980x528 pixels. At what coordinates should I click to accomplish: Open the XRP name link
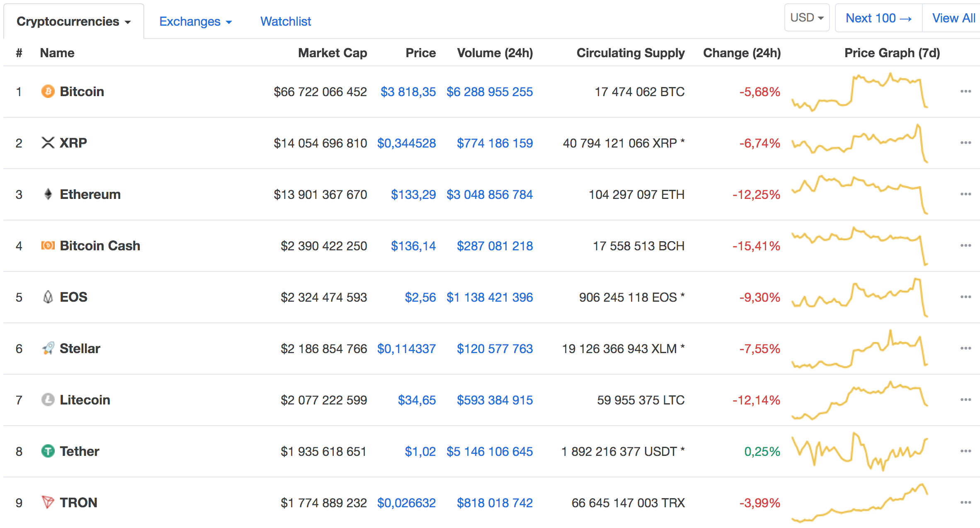click(73, 143)
